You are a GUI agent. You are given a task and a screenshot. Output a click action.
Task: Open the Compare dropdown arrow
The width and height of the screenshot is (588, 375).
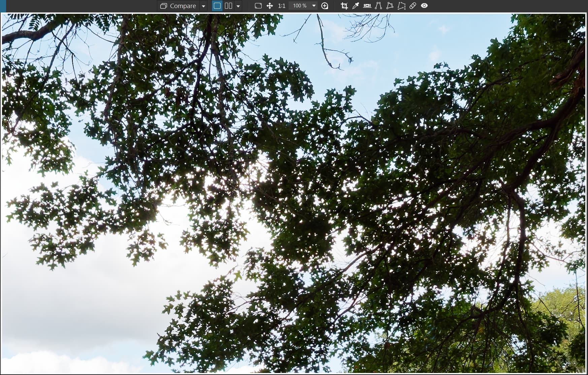203,6
